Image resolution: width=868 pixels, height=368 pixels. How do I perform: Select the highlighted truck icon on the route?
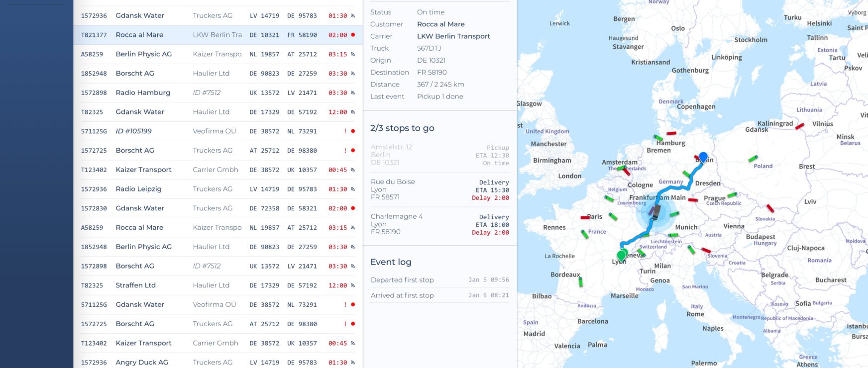click(x=655, y=212)
